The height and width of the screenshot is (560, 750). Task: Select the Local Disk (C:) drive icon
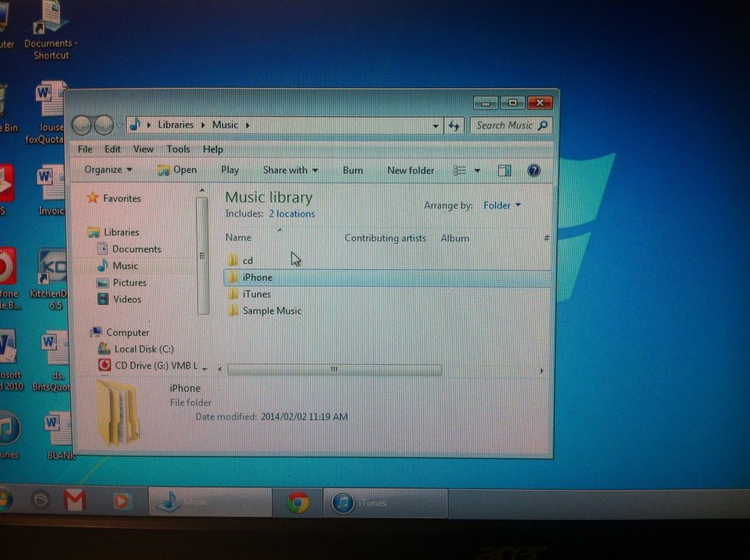(x=104, y=349)
